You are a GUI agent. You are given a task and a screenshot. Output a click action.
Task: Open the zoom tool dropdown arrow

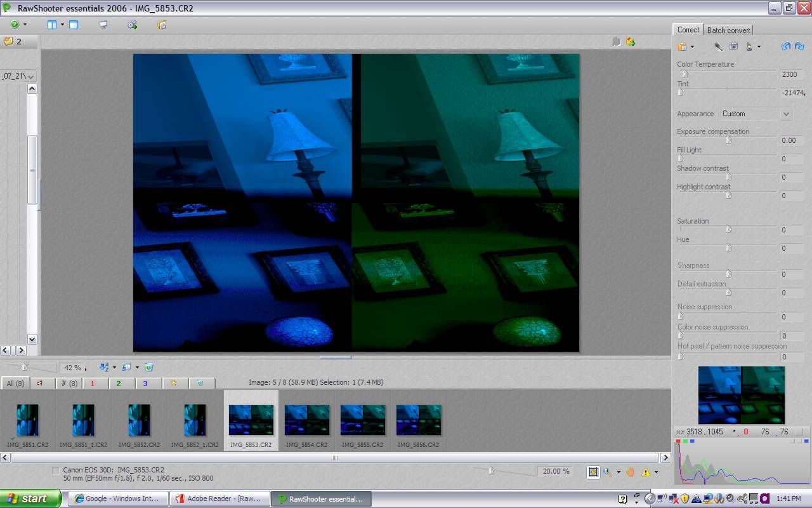click(x=619, y=472)
